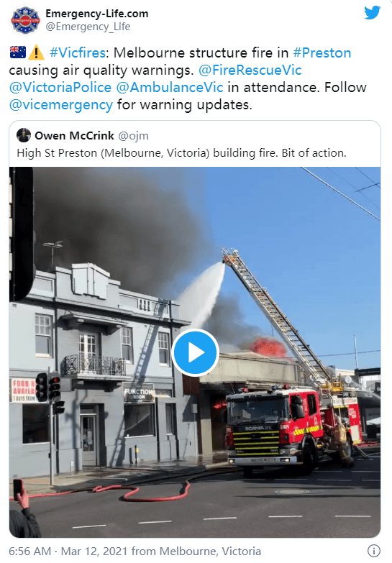Open the Emergency-Life.com profile avatar

tap(25, 20)
